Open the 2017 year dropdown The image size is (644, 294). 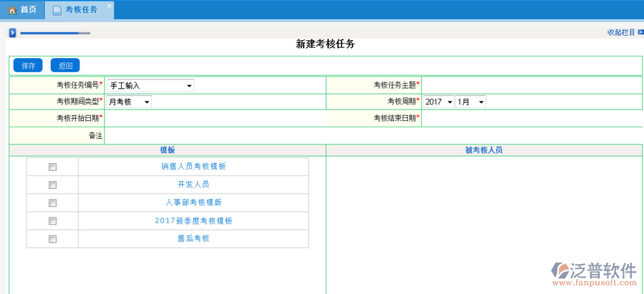coord(438,102)
